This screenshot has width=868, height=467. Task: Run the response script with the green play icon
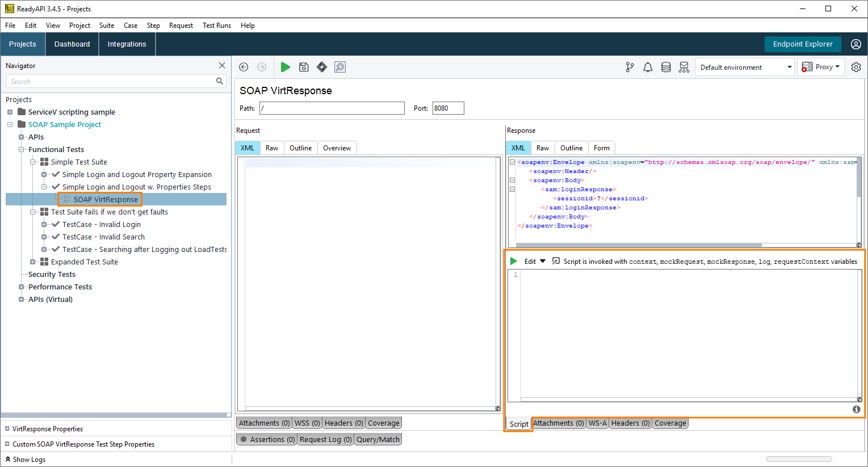pos(513,261)
